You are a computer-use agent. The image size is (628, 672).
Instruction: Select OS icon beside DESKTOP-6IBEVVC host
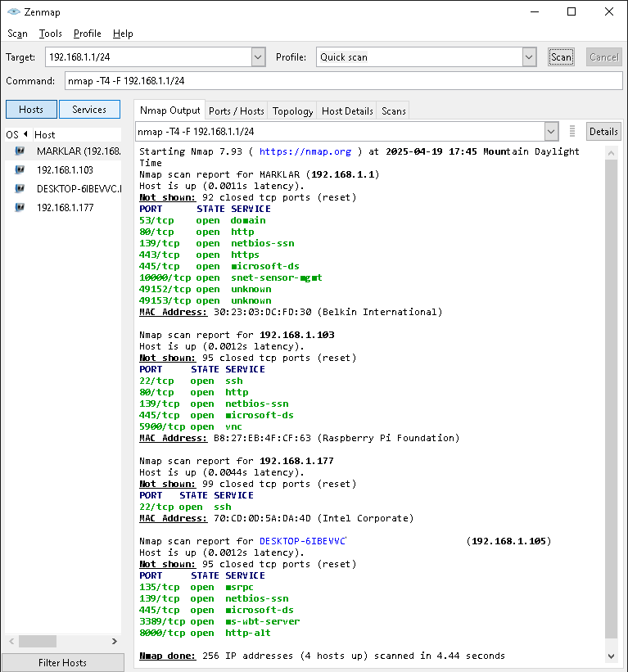(20, 188)
